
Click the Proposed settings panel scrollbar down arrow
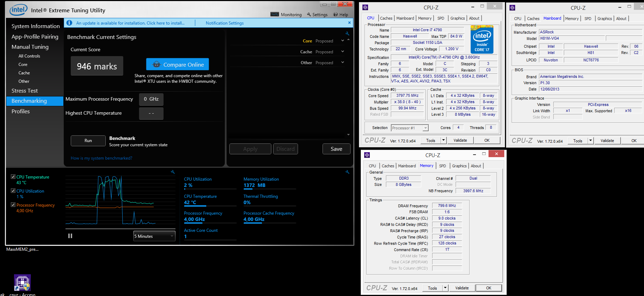coord(348,135)
